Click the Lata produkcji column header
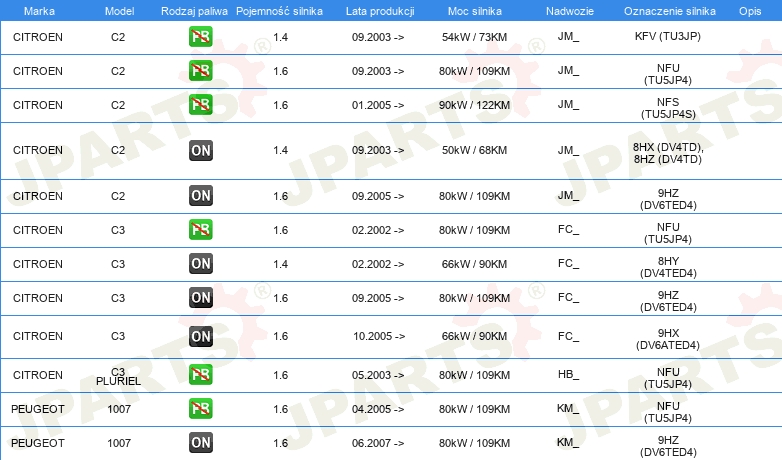Viewport: 782px width, 460px height. coord(380,11)
